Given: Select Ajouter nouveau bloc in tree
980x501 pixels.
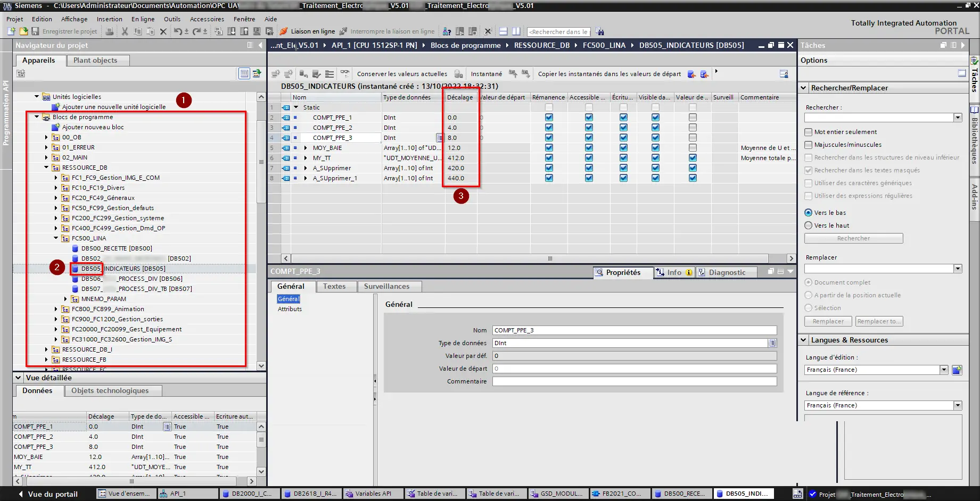Looking at the screenshot, I should [x=93, y=127].
